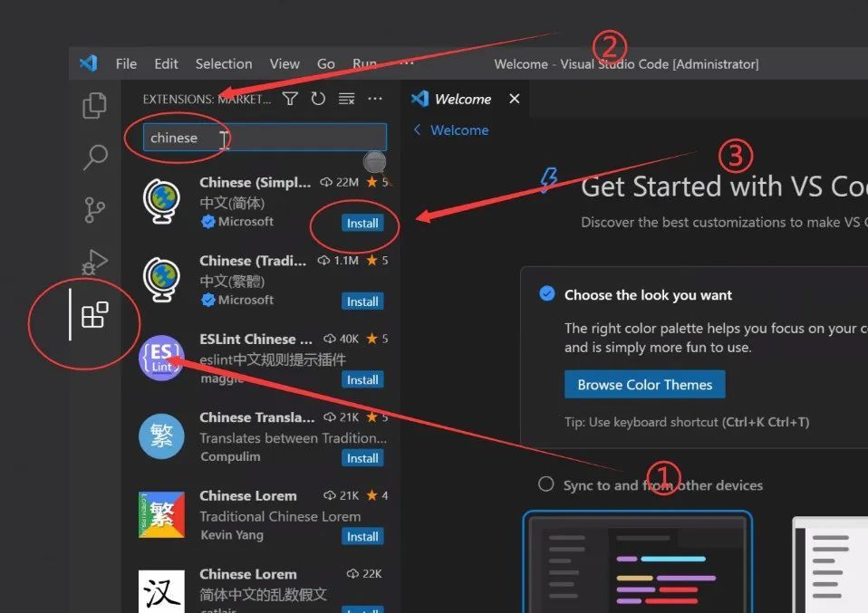Open the View menu
The width and height of the screenshot is (868, 613).
(x=285, y=64)
